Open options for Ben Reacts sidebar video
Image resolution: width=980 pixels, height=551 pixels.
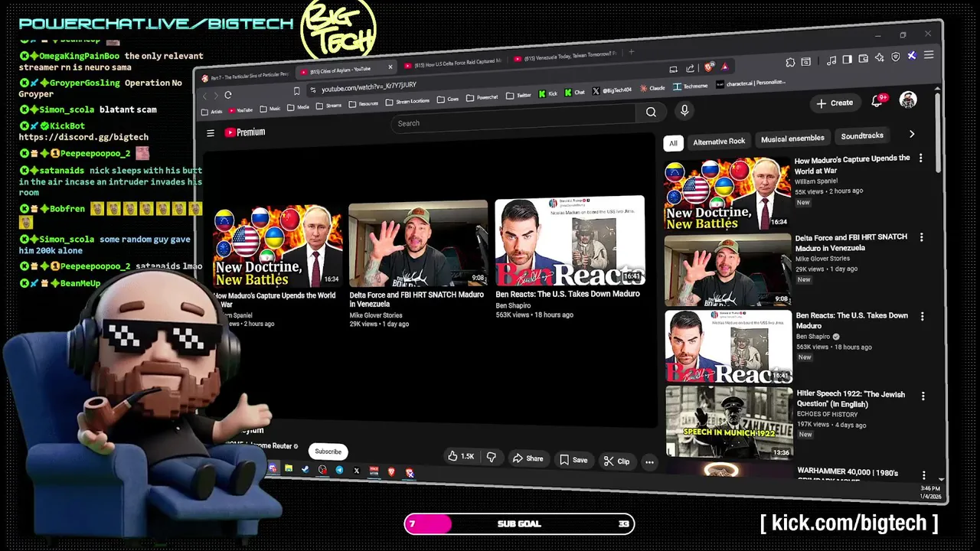point(922,317)
